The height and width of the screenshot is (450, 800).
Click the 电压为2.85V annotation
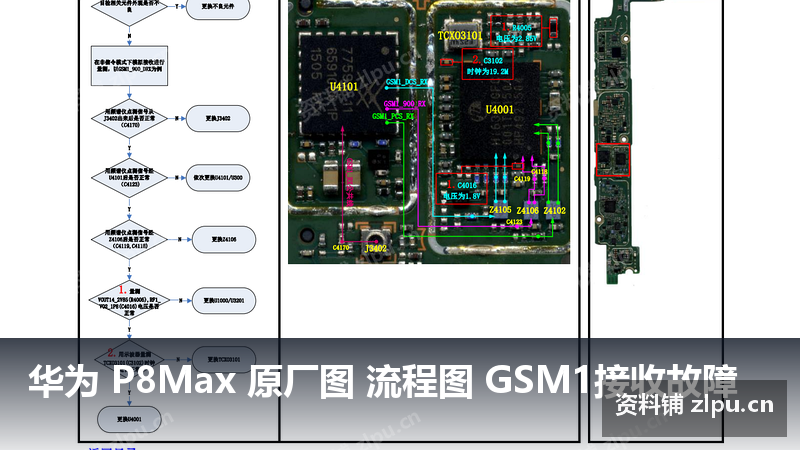pyautogui.click(x=516, y=38)
